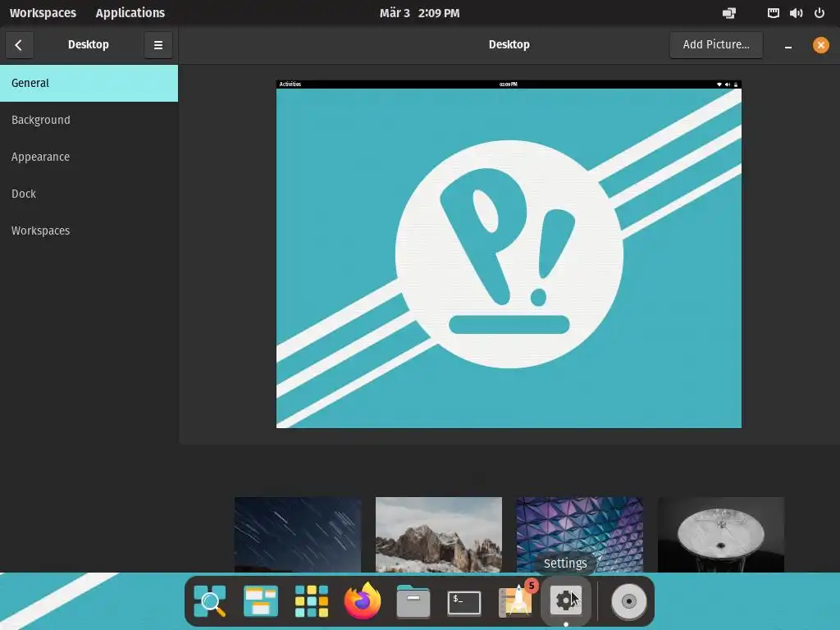Select the satellite dish wallpaper thumbnail
Viewport: 840px width, 630px height.
720,535
